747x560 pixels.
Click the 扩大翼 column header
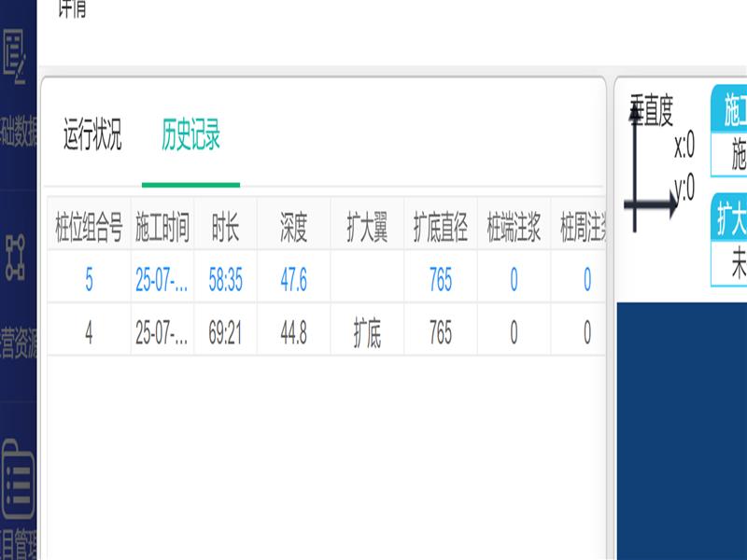tap(367, 230)
